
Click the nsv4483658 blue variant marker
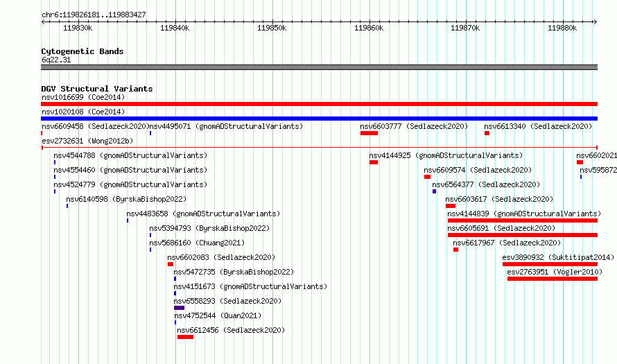[128, 220]
